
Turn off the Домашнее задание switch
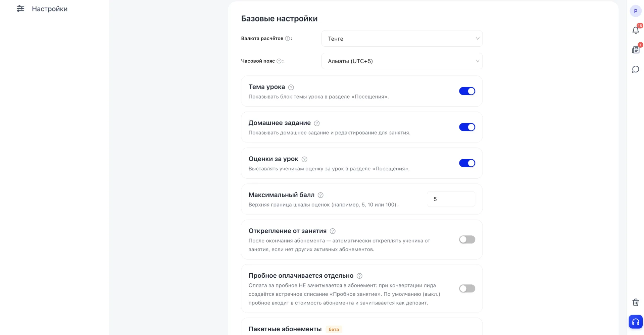click(x=467, y=127)
